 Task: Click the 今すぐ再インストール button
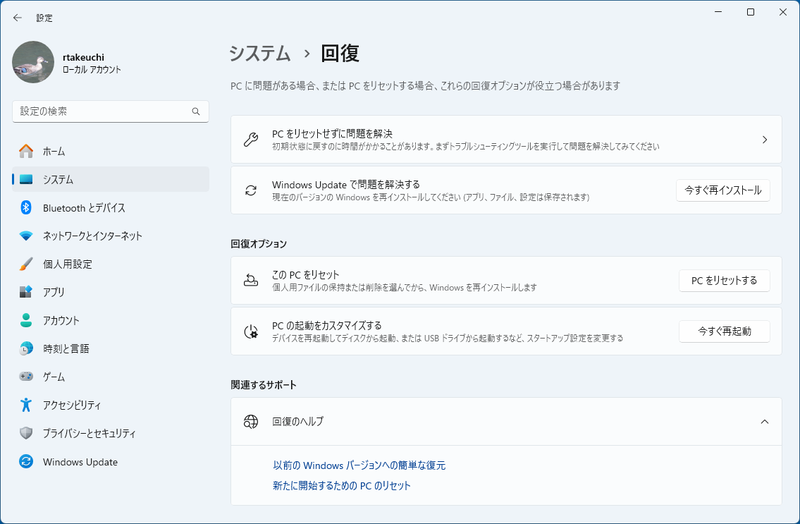pyautogui.click(x=723, y=190)
